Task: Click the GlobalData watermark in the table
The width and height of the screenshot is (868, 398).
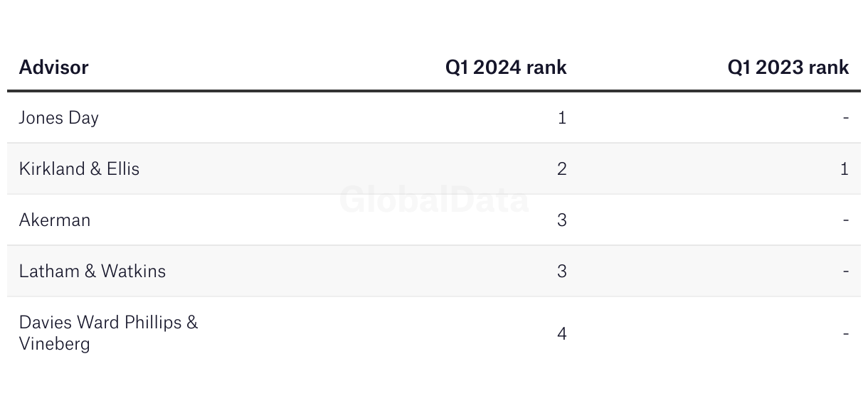Action: (x=434, y=200)
